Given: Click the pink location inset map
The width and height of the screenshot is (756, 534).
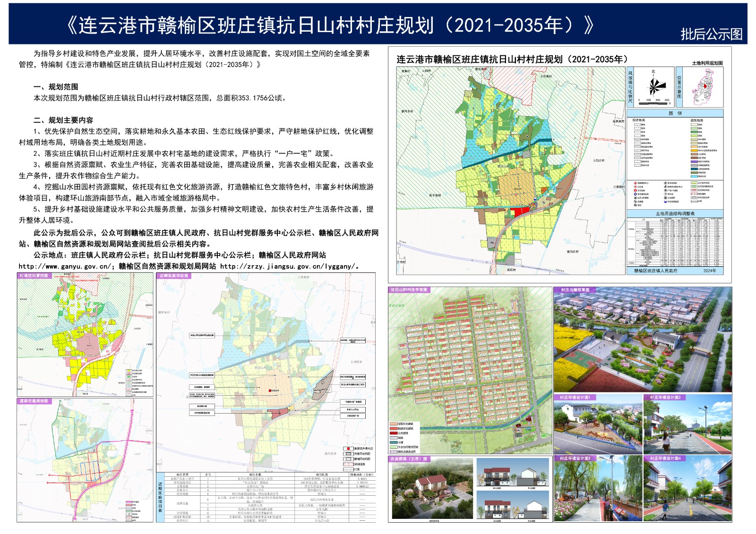Looking at the screenshot, I should [703, 87].
